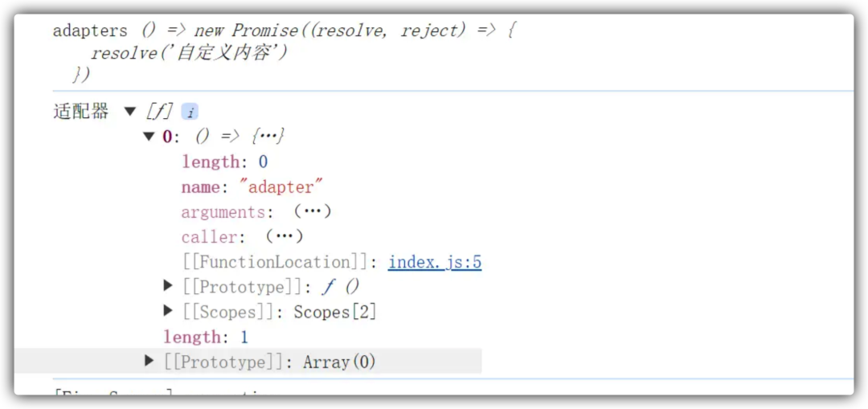
Task: Click the Scopes[2] value text
Action: pyautogui.click(x=335, y=312)
